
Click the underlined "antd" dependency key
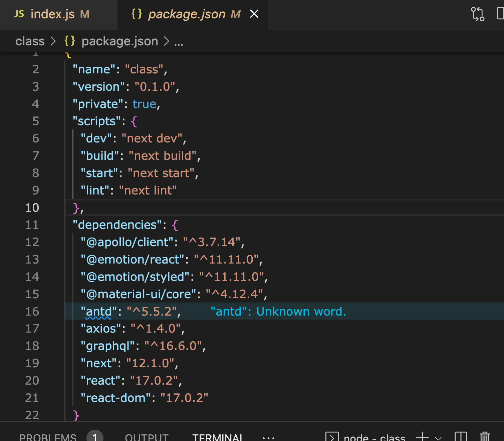98,312
